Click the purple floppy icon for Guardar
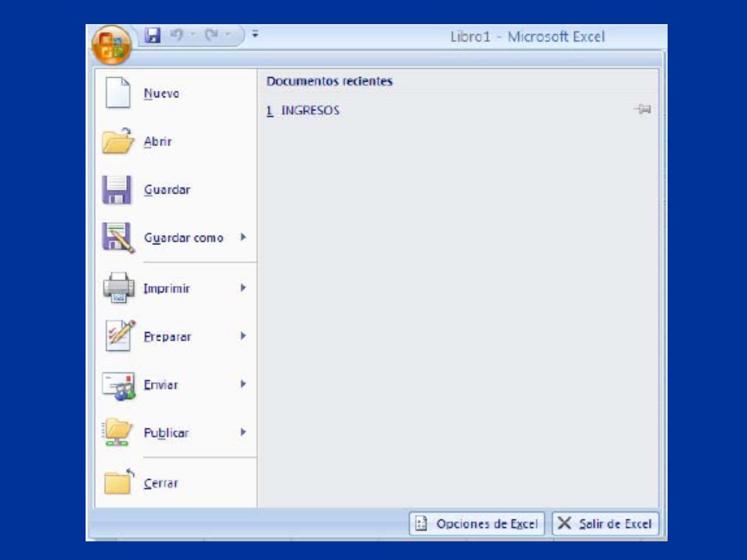 click(117, 190)
